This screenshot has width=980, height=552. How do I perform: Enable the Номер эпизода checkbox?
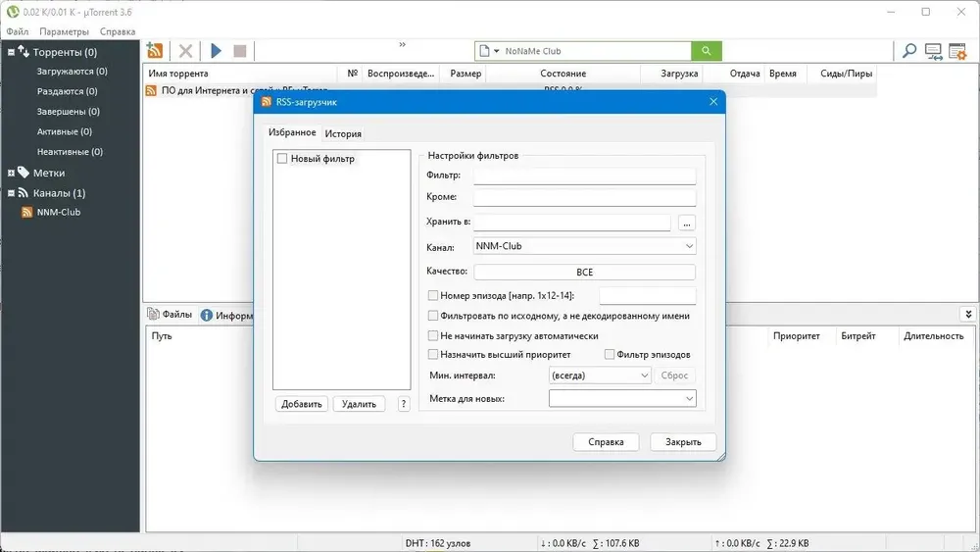point(432,295)
